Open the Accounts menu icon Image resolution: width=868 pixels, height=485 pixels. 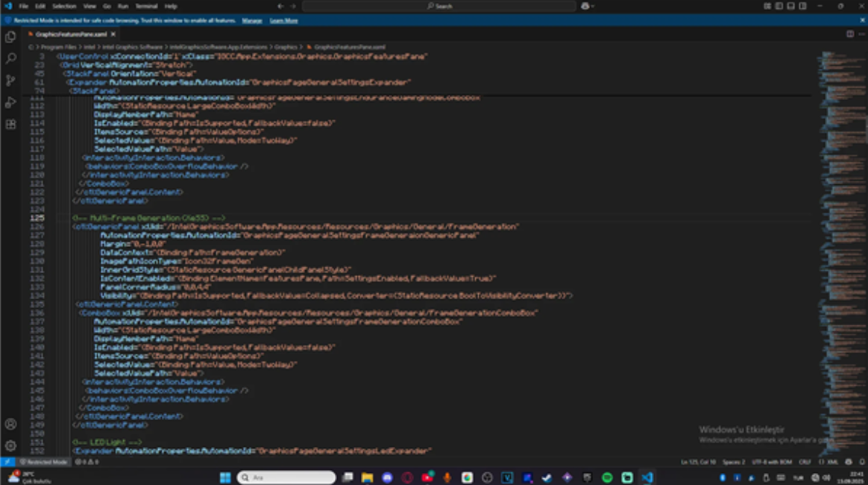[x=10, y=424]
